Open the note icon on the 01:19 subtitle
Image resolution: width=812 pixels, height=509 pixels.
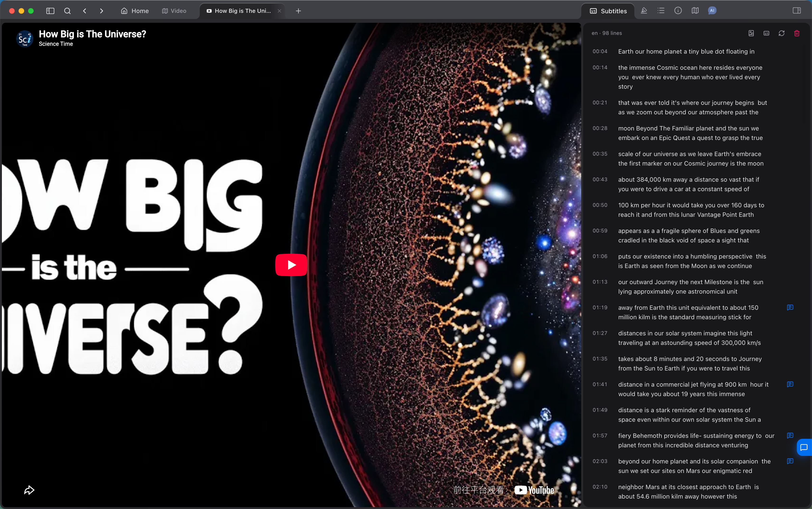pos(790,307)
